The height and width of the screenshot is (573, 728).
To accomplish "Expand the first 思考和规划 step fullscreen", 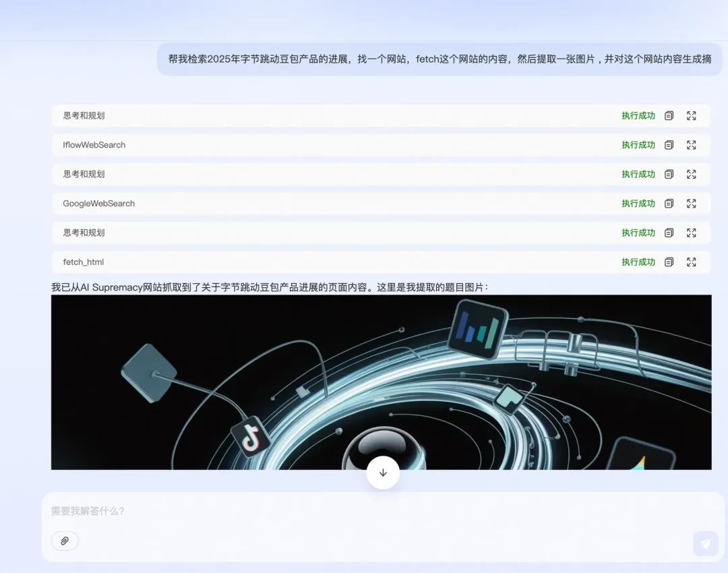I will [x=691, y=116].
